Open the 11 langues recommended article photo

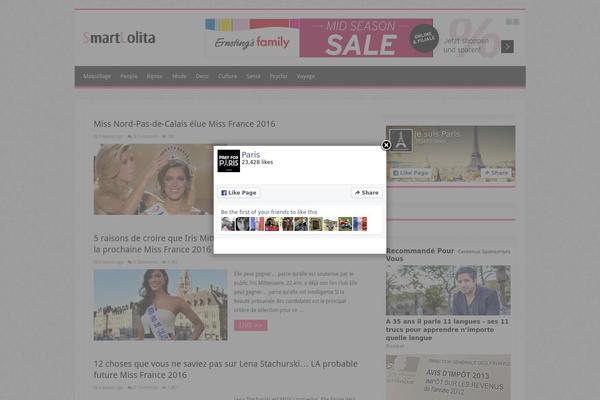[x=448, y=290]
